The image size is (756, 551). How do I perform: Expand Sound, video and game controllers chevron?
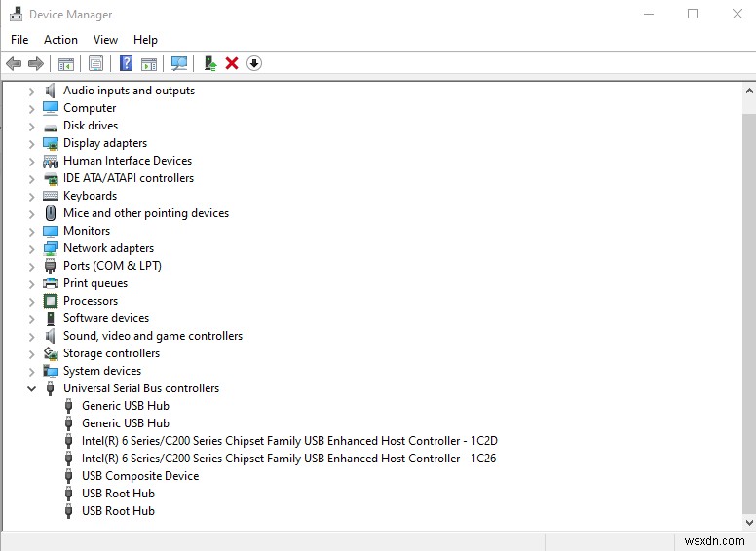(31, 336)
